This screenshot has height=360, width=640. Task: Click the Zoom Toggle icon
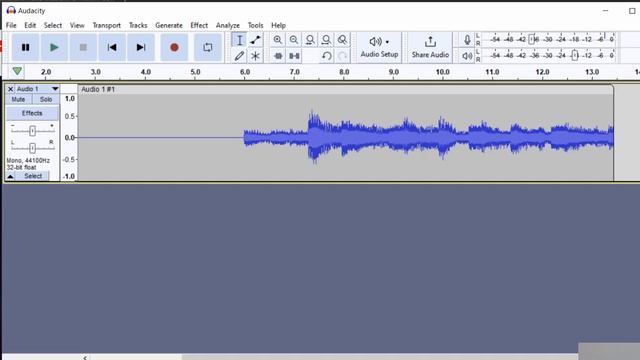[x=342, y=40]
